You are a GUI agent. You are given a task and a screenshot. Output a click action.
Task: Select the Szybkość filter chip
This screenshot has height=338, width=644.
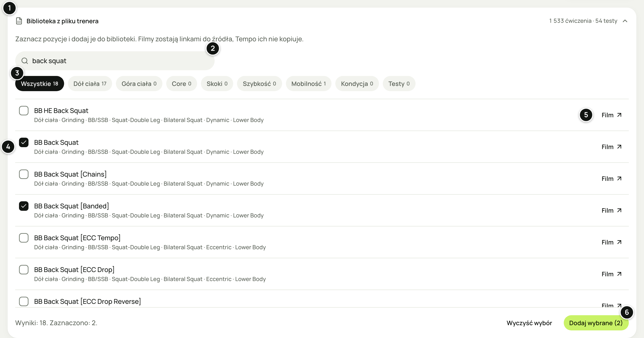[259, 84]
